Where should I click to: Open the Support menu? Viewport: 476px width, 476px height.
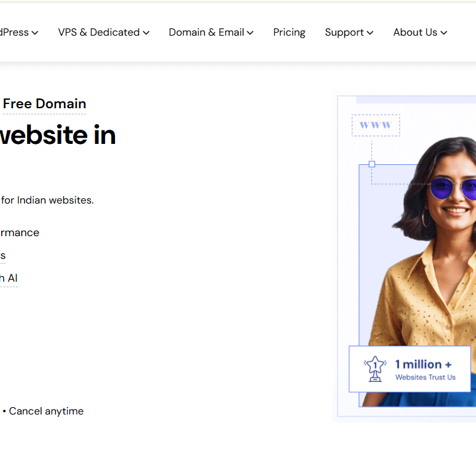[349, 33]
